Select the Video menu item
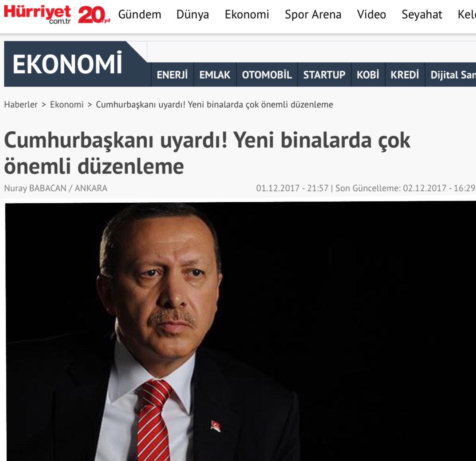The width and height of the screenshot is (476, 461). 371,15
